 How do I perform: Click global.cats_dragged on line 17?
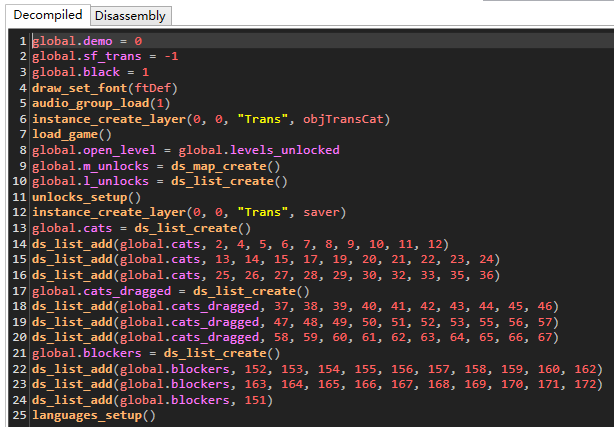coord(95,290)
